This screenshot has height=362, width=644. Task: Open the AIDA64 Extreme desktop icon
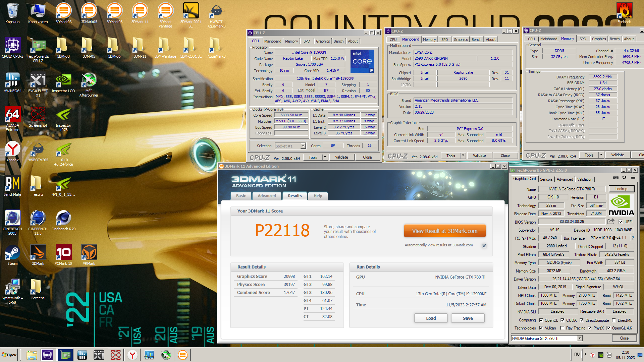(x=12, y=119)
